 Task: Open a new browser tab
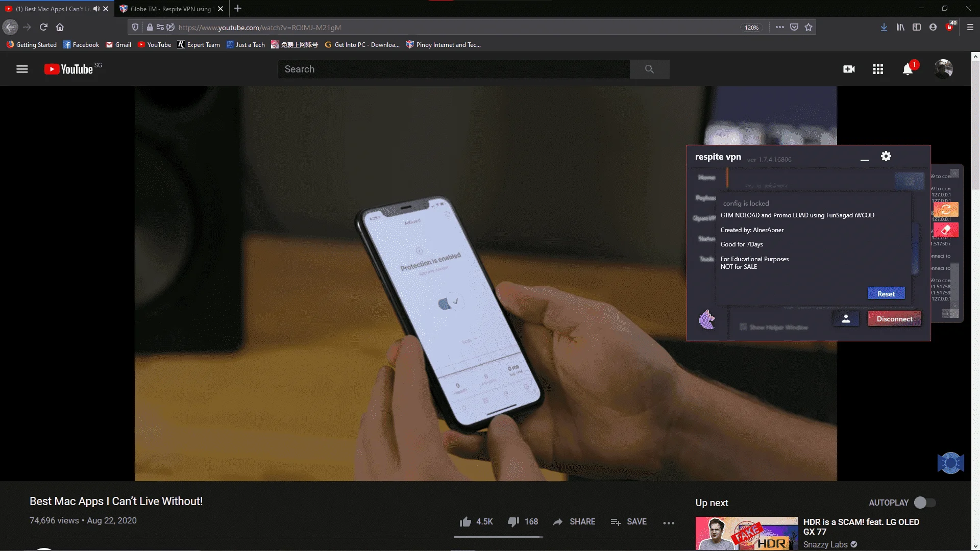pos(238,9)
